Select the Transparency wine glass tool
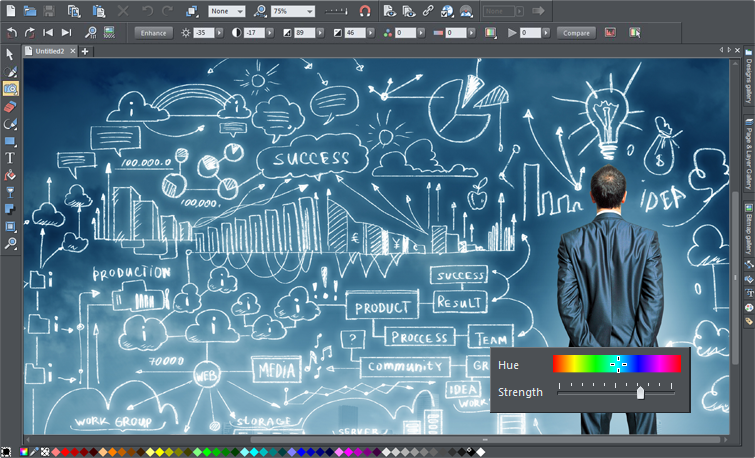This screenshot has height=458, width=755. click(10, 192)
